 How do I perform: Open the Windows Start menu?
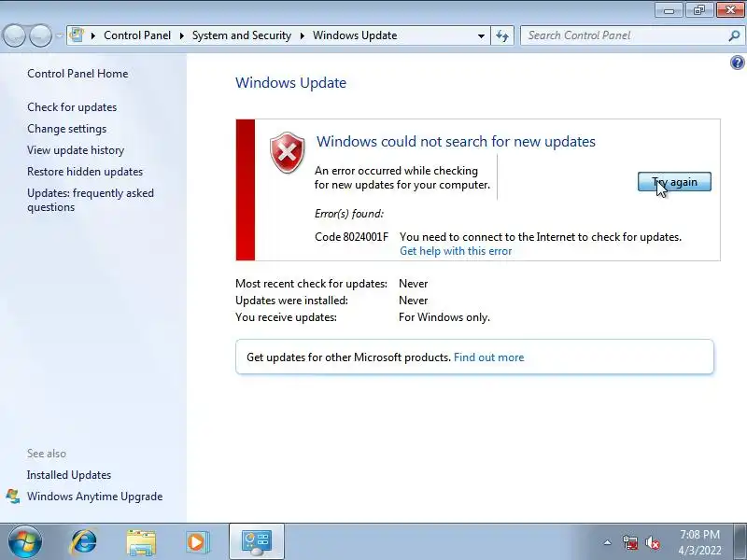point(24,542)
